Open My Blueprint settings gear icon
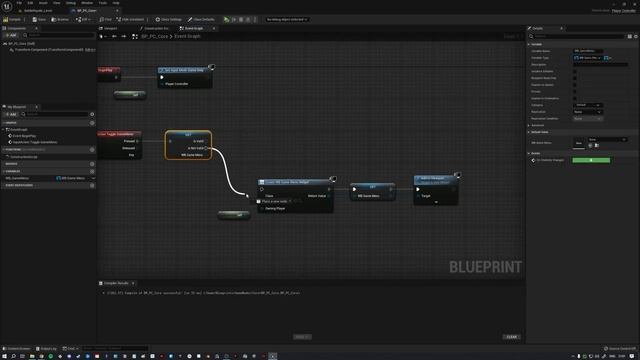Screen dimensions: 640x360 [x=92, y=114]
